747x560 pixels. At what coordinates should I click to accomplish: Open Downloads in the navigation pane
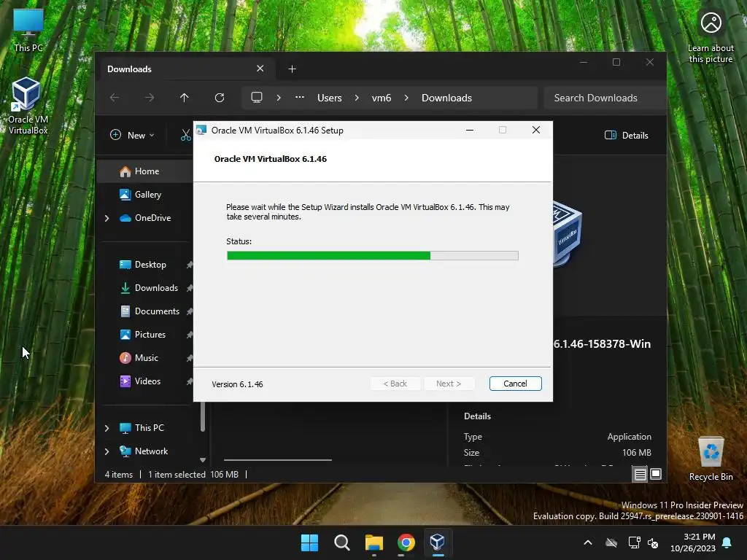click(x=156, y=287)
